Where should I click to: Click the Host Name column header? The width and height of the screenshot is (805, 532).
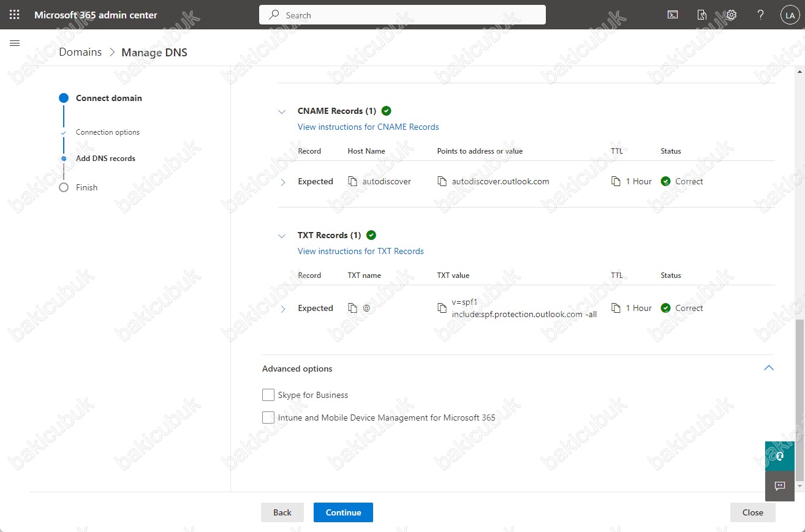point(366,151)
